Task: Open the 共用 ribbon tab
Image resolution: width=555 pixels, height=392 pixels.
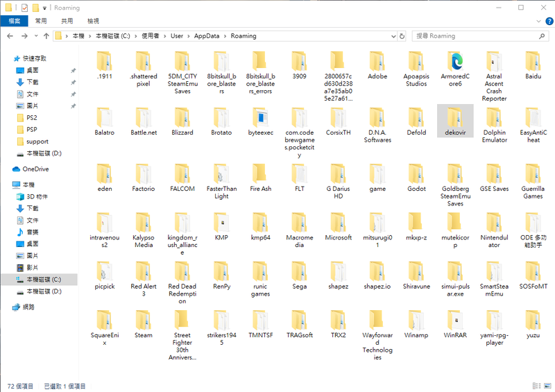Action: coord(67,21)
